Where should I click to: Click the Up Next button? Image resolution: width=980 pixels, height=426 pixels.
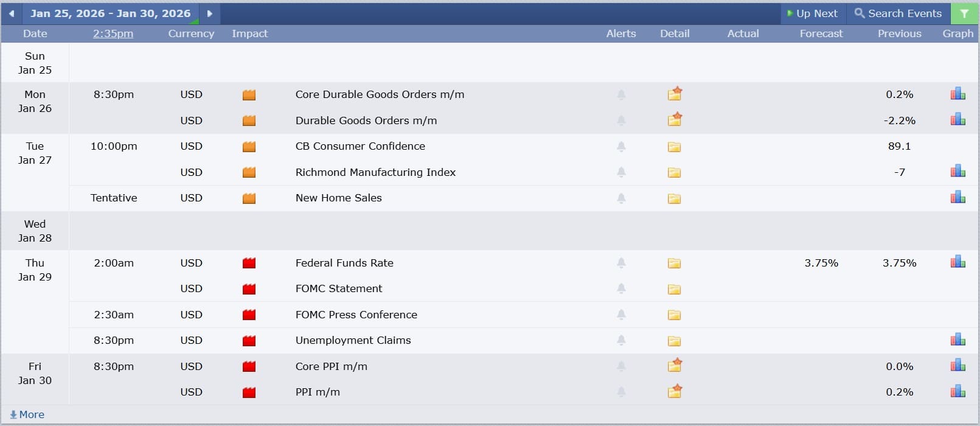pos(812,13)
